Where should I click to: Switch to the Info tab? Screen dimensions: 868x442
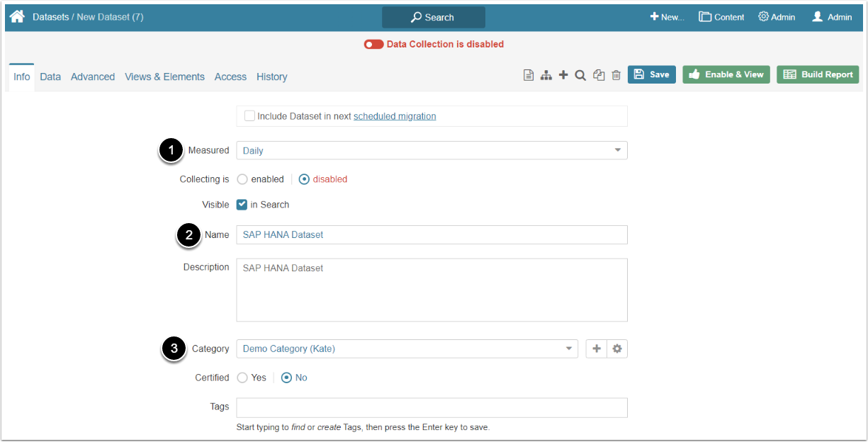[22, 76]
